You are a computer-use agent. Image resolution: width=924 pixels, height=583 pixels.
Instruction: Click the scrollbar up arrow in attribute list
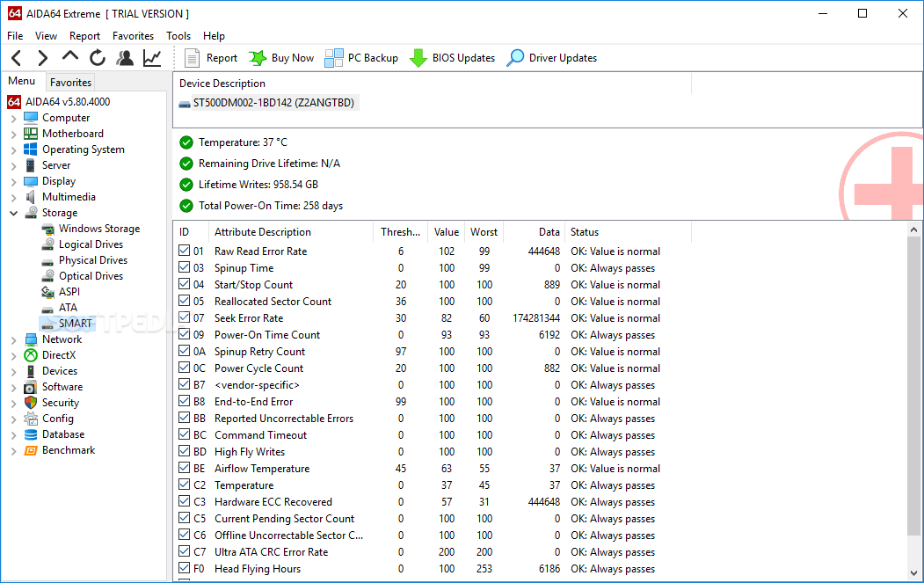tap(914, 230)
